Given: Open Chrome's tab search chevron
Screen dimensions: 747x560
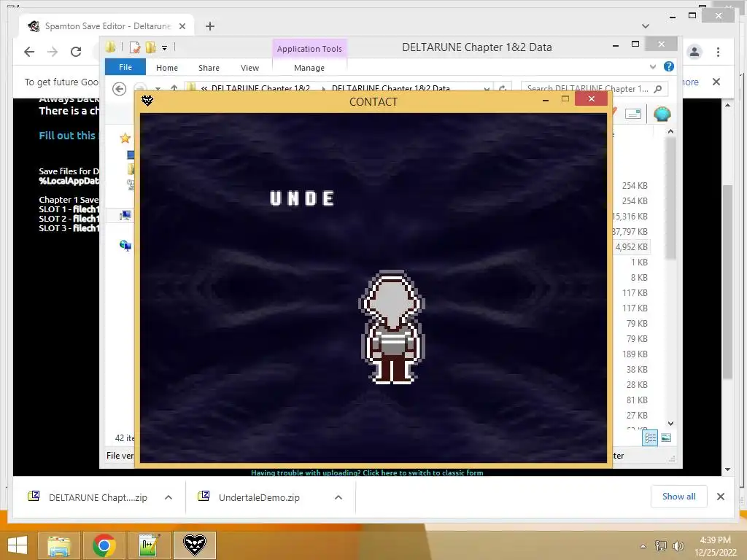Looking at the screenshot, I should [646, 26].
